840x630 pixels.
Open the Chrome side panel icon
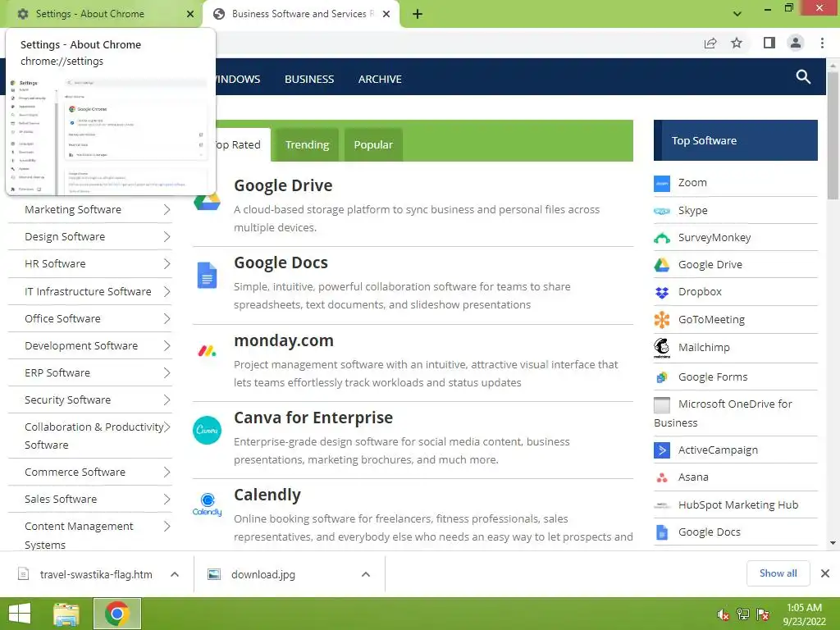pyautogui.click(x=769, y=43)
